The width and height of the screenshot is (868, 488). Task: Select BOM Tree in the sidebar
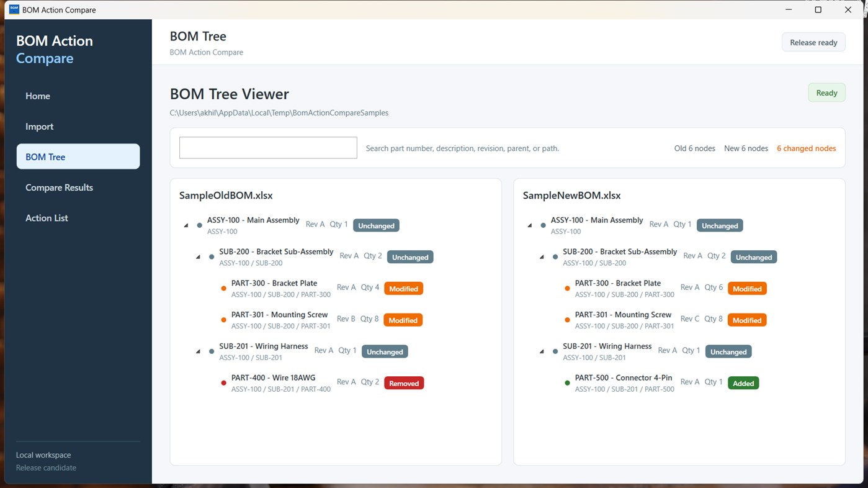click(78, 157)
